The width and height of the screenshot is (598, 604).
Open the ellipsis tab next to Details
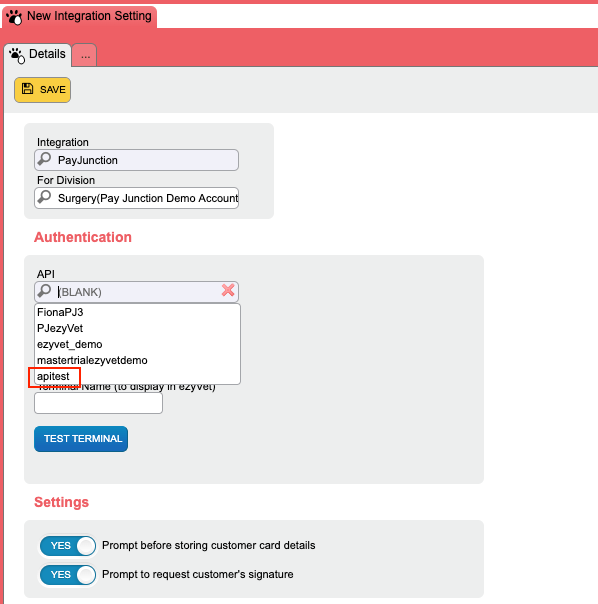pos(84,55)
